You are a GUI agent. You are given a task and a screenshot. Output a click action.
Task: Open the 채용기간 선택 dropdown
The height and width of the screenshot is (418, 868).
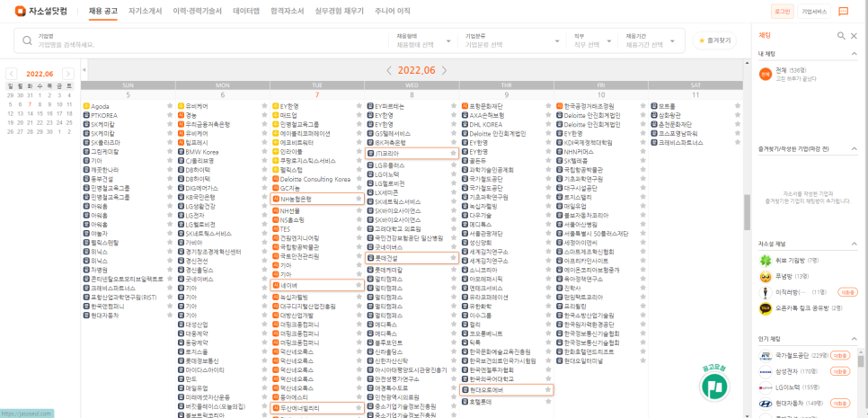(650, 41)
